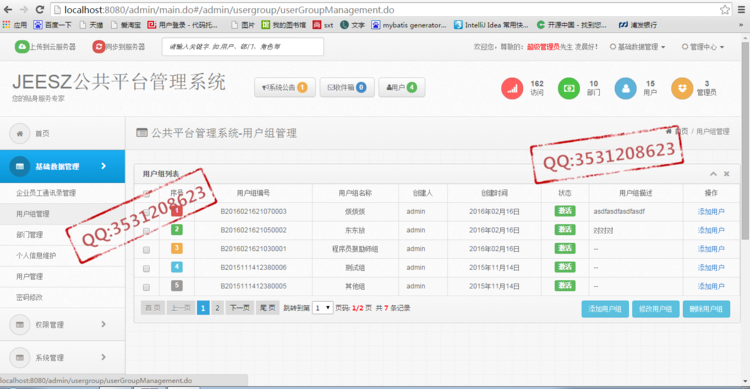Click the red sync to server icon
Viewport: 750px width, 389px height.
click(x=99, y=46)
